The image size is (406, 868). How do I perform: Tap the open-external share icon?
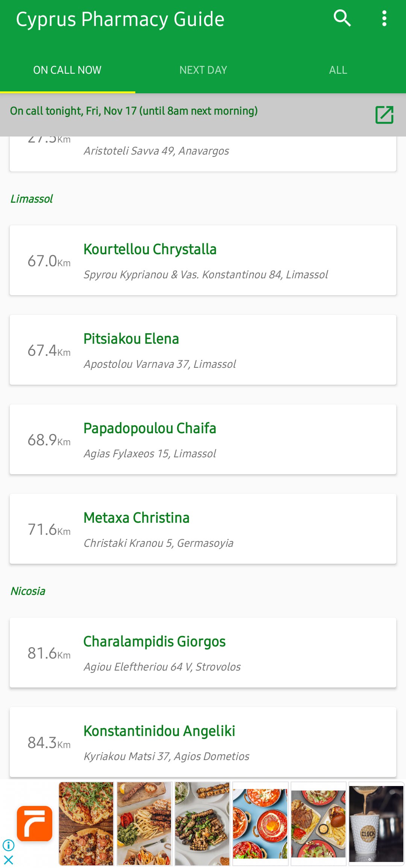tap(384, 115)
